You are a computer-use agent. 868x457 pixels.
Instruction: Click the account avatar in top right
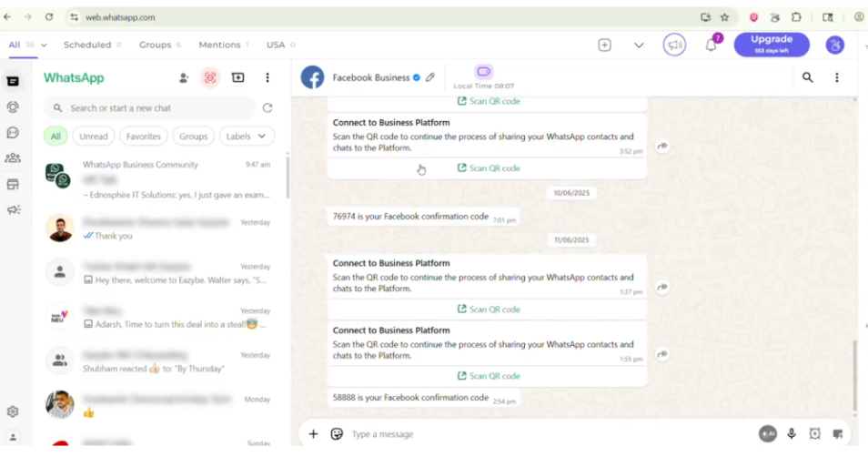point(834,45)
